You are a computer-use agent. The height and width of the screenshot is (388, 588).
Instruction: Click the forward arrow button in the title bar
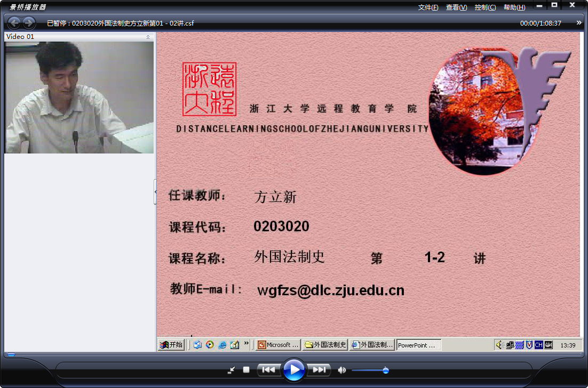click(x=29, y=23)
